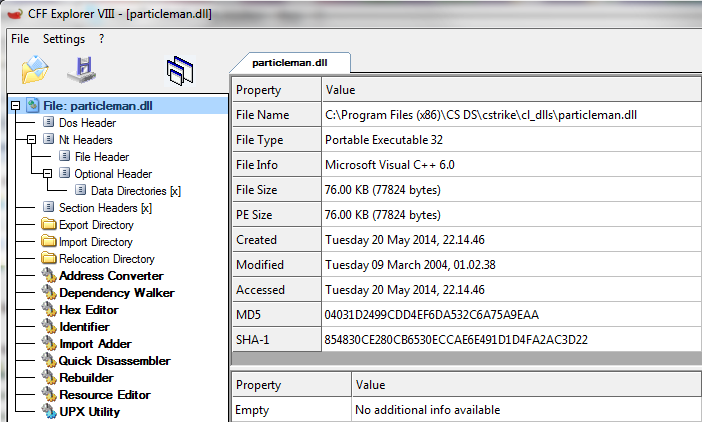Click the UPX Utility gear icon

pyautogui.click(x=49, y=411)
